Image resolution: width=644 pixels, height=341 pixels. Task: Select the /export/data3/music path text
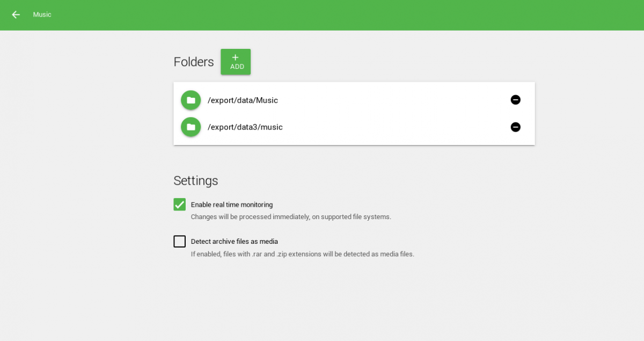click(245, 127)
